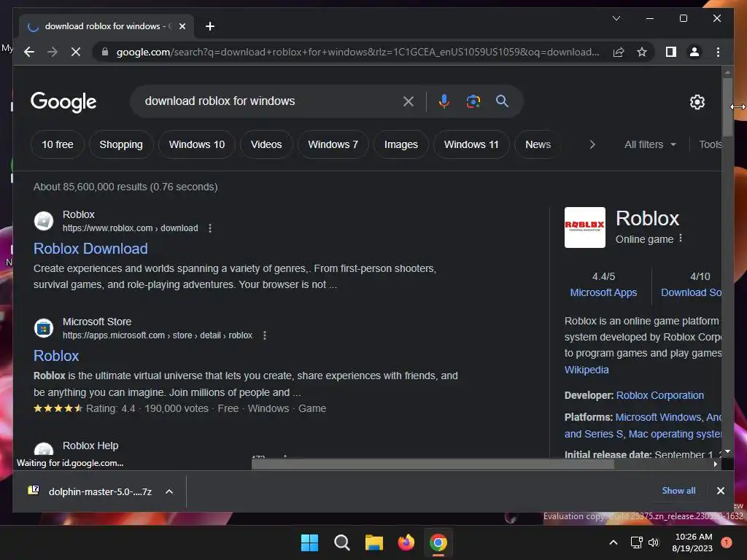
Task: Click the vertical scrollbar thumb
Action: [x=727, y=106]
